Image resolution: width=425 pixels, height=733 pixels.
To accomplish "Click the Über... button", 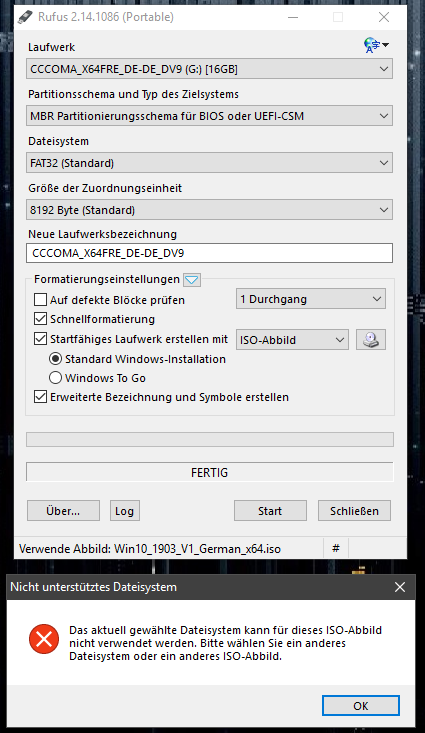I will pyautogui.click(x=63, y=511).
